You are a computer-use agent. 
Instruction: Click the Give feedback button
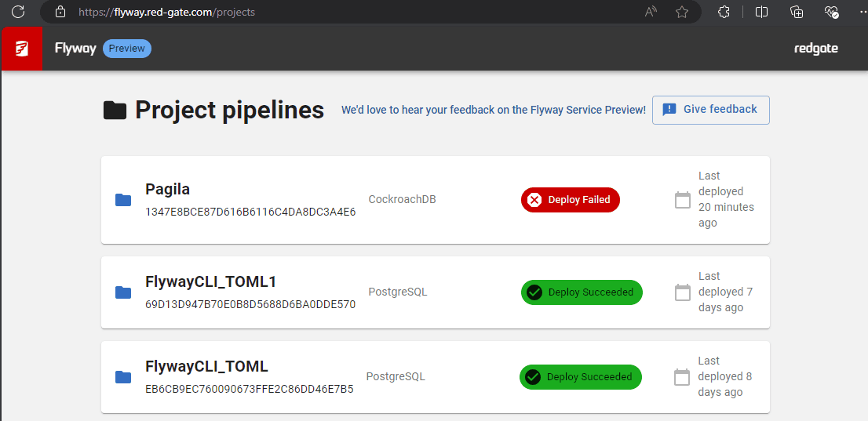[x=710, y=110]
